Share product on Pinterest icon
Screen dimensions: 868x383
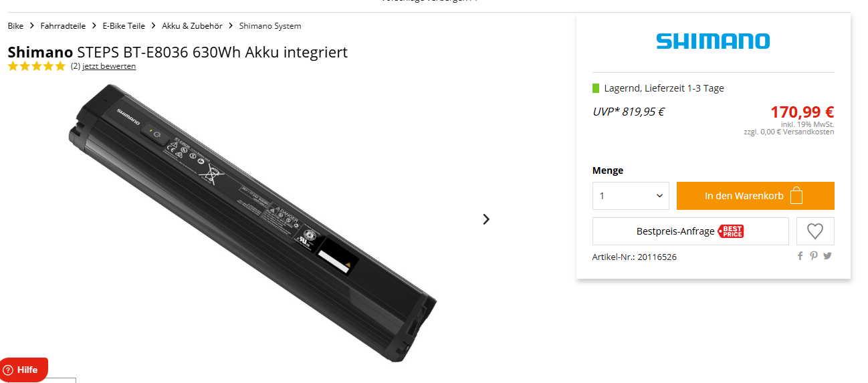coord(814,255)
